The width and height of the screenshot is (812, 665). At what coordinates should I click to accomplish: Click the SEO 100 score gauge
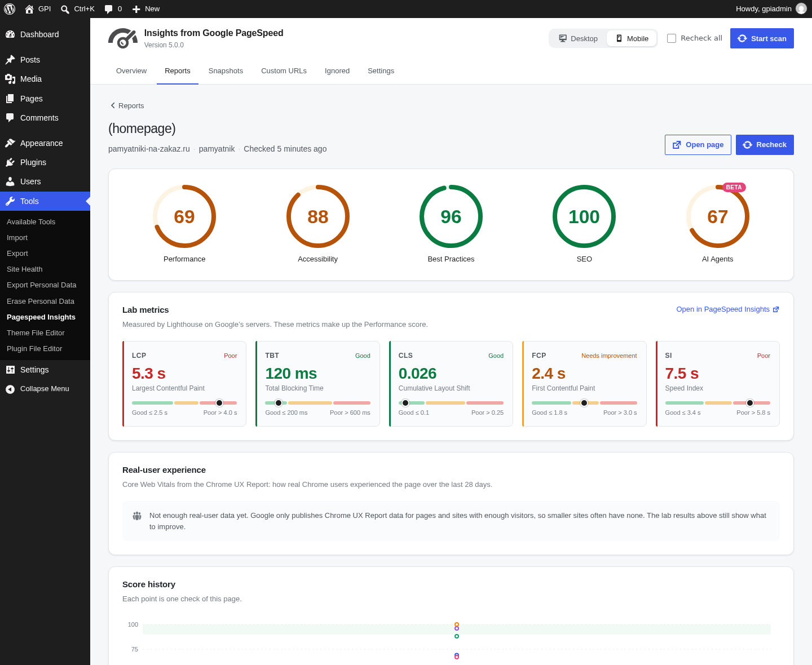584,216
